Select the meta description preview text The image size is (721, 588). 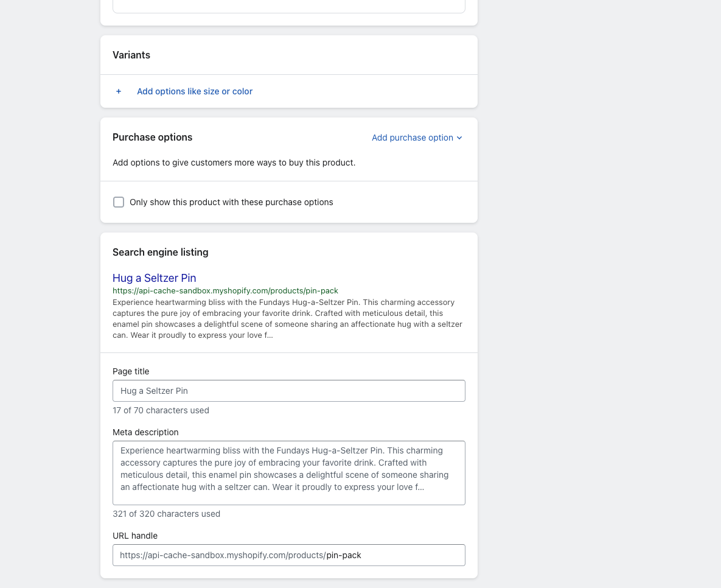286,318
